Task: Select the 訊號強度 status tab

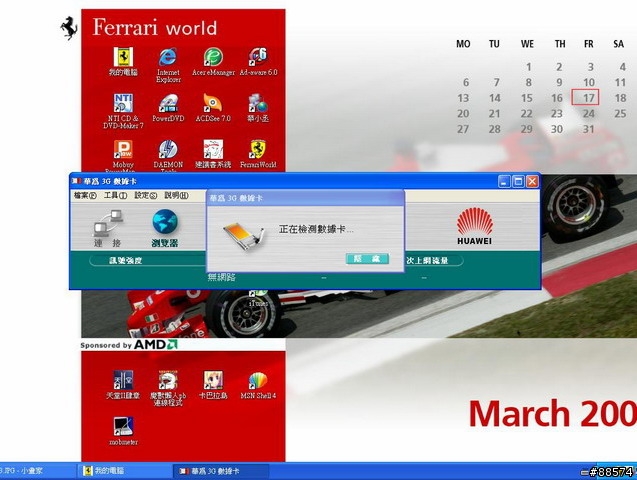Action: click(x=126, y=261)
